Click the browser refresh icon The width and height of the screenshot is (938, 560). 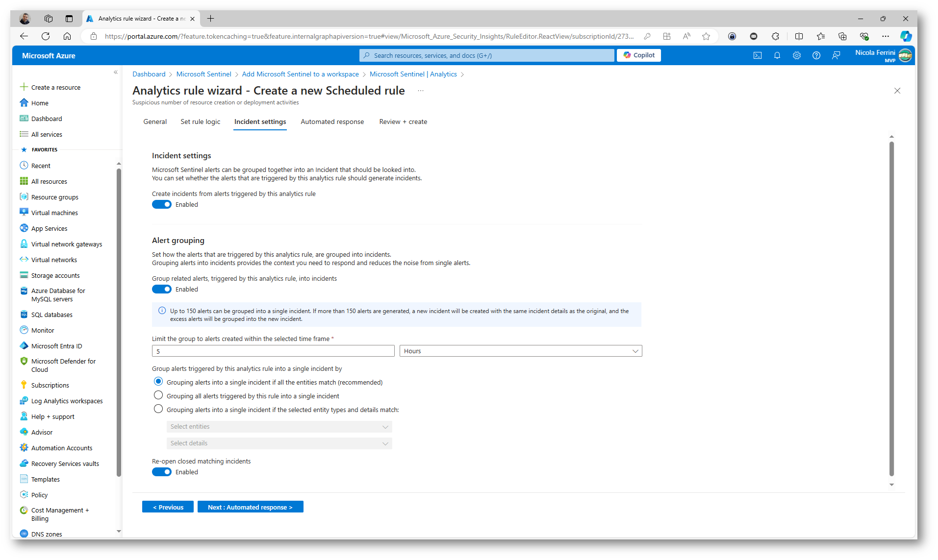[x=46, y=36]
